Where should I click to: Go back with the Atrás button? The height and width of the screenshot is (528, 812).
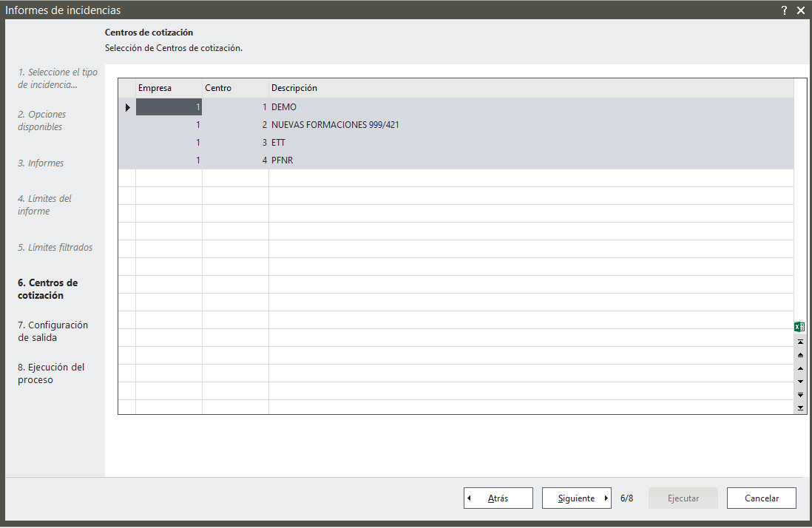pos(498,498)
